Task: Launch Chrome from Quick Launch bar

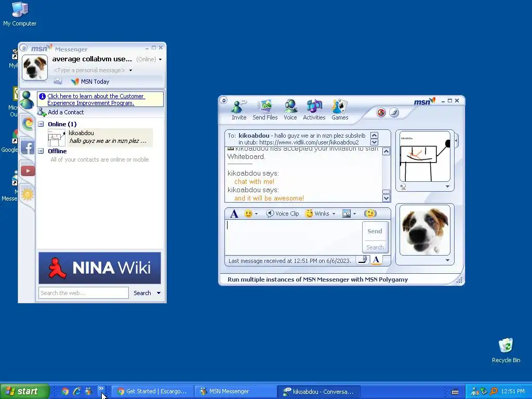Action: [x=65, y=391]
